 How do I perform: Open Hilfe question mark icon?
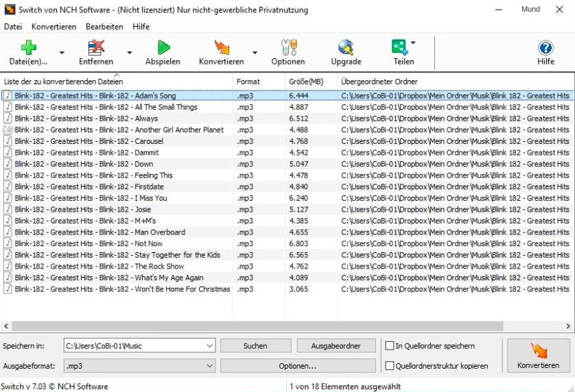coord(545,47)
